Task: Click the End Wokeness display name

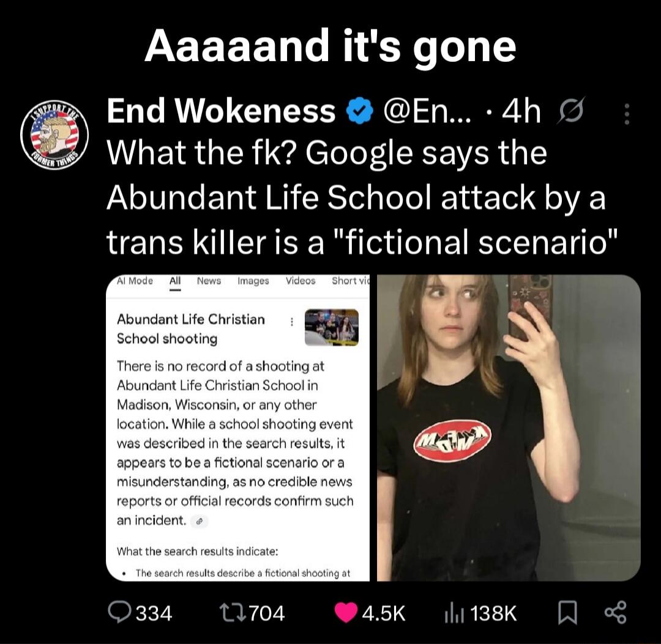Action: 222,111
